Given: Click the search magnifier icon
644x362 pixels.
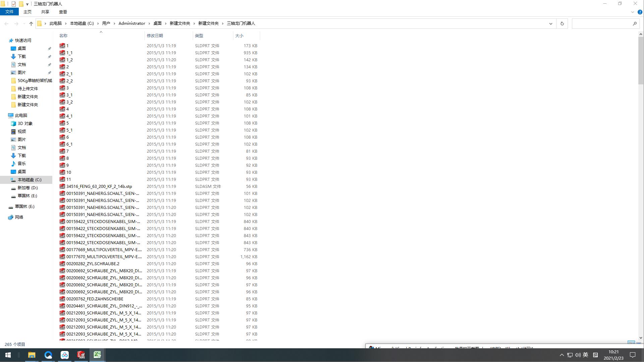Looking at the screenshot, I should coord(635,23).
